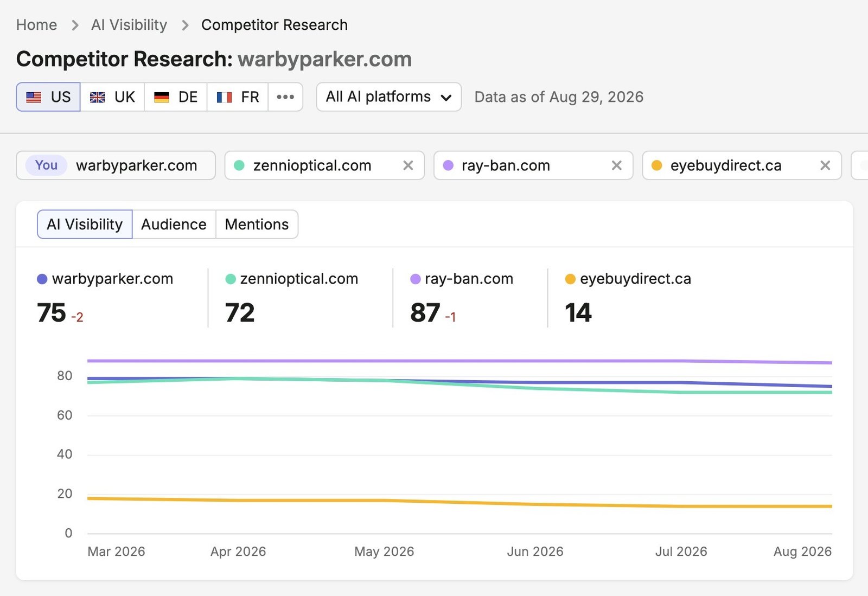The width and height of the screenshot is (868, 596).
Task: Open more countries ellipsis menu
Action: pos(285,97)
